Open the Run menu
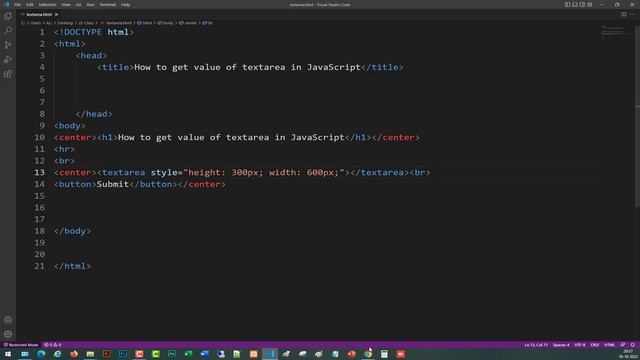 tap(90, 4)
